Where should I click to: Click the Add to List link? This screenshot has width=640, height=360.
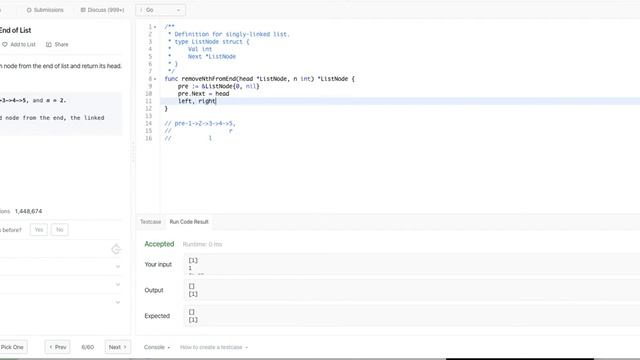pos(23,44)
